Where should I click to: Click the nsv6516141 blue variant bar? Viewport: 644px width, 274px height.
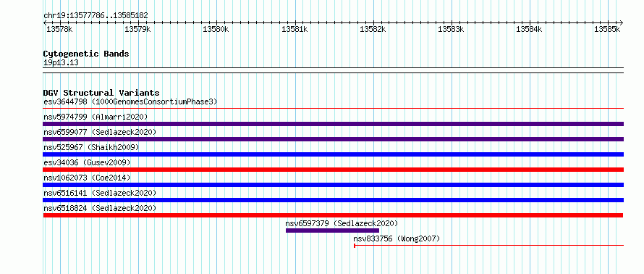point(333,200)
